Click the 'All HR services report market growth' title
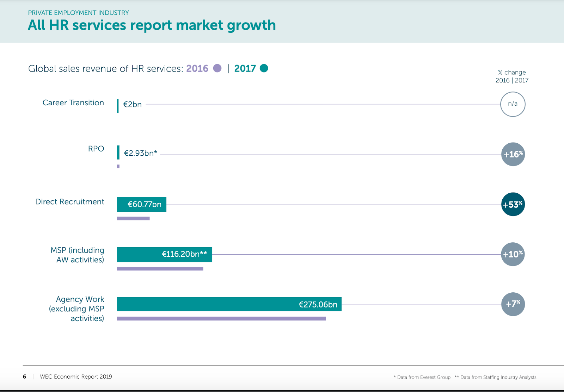Image resolution: width=564 pixels, height=392 pixels. point(152,25)
